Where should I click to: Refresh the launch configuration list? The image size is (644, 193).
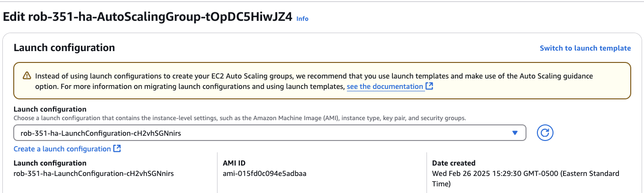(545, 133)
